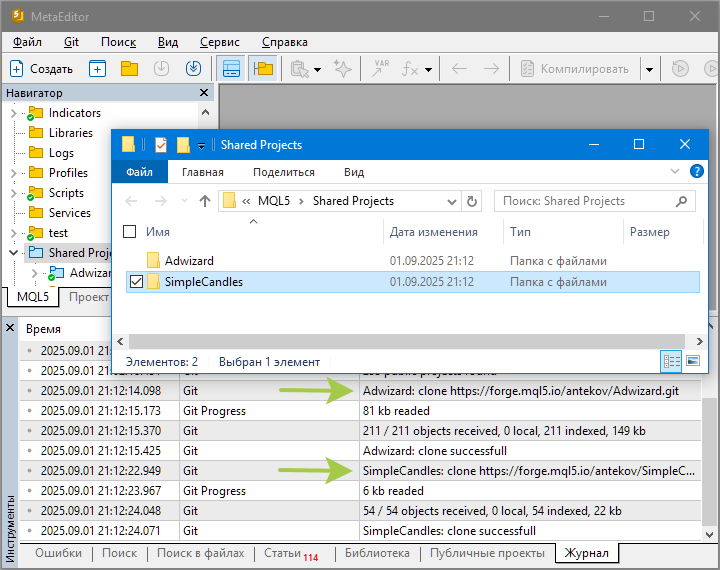Open the Вид ribbon tab in Explorer
The height and width of the screenshot is (570, 720).
click(354, 172)
